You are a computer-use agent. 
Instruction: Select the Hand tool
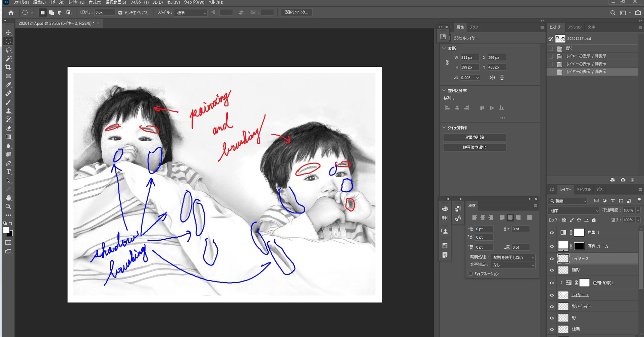tap(8, 198)
